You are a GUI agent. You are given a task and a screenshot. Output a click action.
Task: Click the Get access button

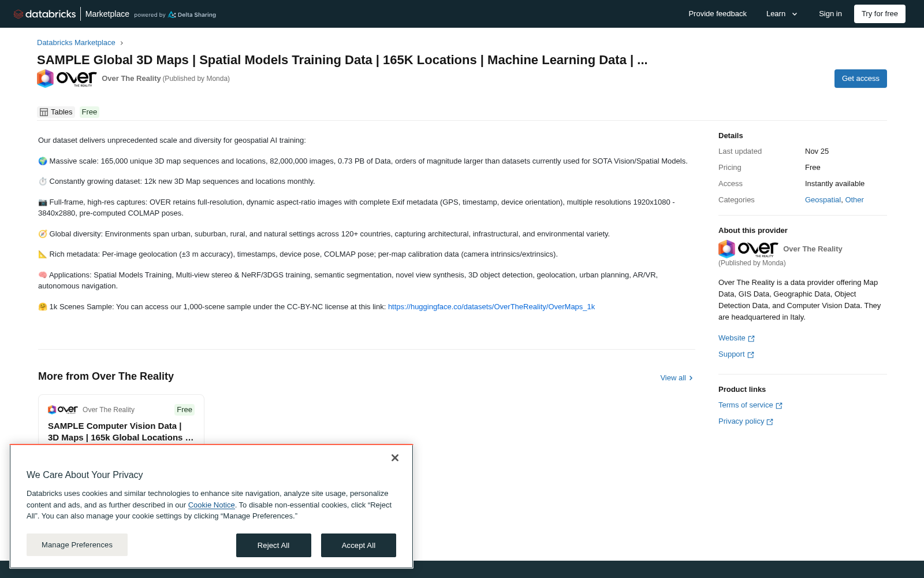[860, 79]
